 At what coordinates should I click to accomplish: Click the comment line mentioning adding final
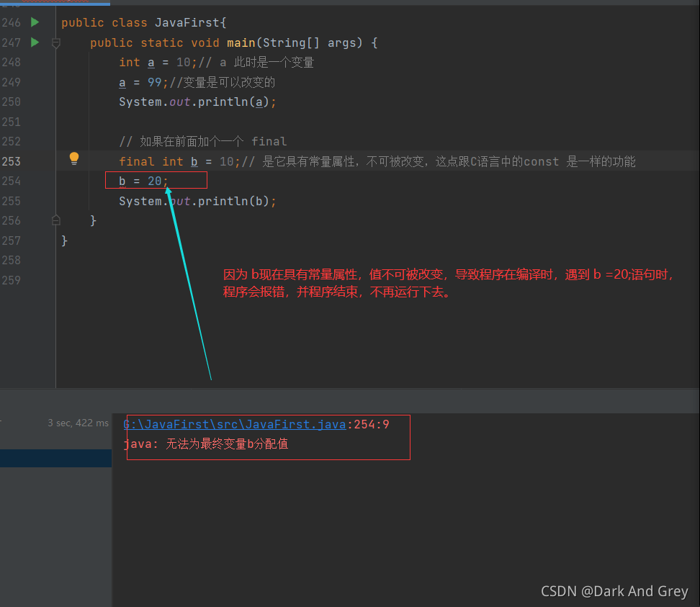pos(202,141)
